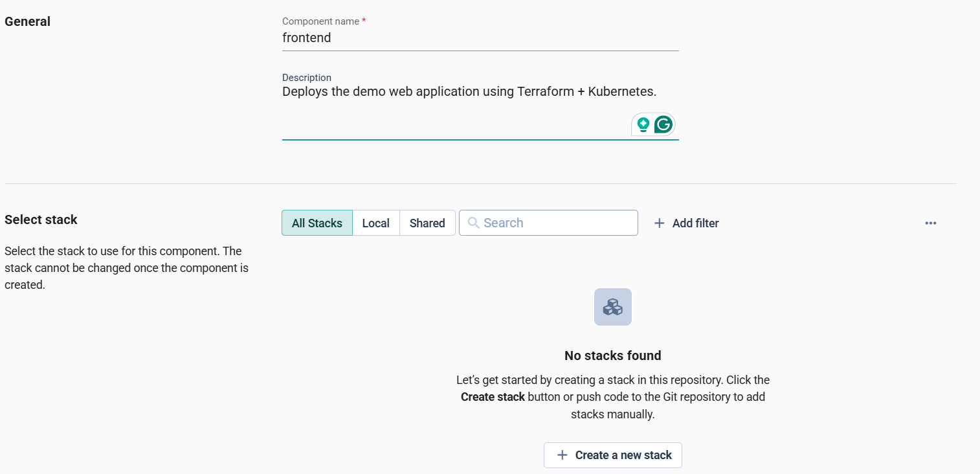Focus the stack Search box

click(x=557, y=223)
